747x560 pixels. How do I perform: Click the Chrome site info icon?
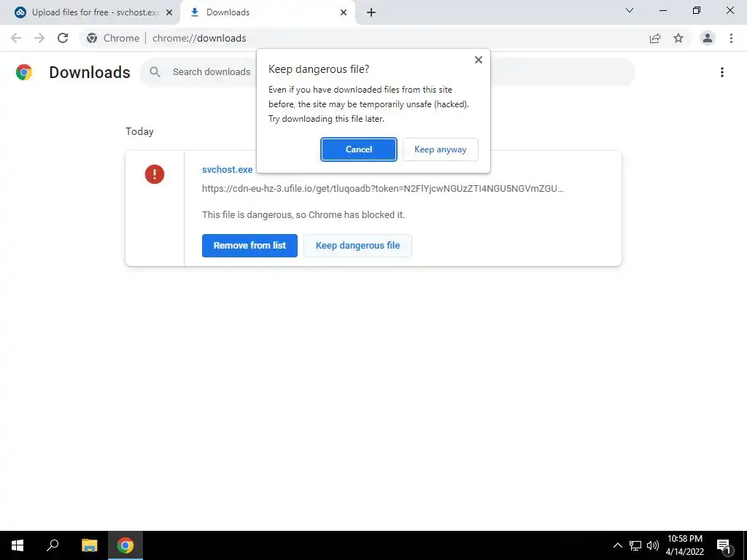[92, 38]
